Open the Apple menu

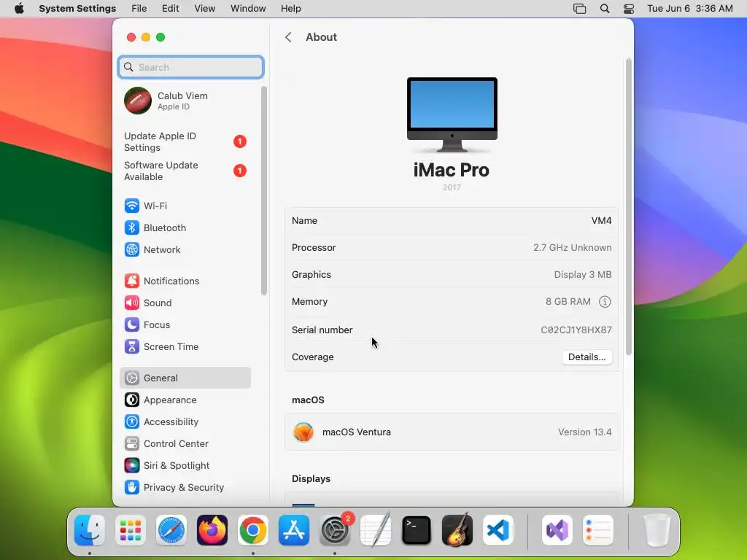[19, 9]
